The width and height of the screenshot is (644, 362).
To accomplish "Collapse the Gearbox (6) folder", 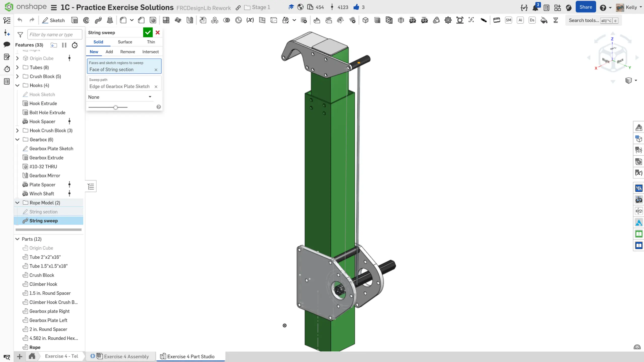I will pos(17,140).
